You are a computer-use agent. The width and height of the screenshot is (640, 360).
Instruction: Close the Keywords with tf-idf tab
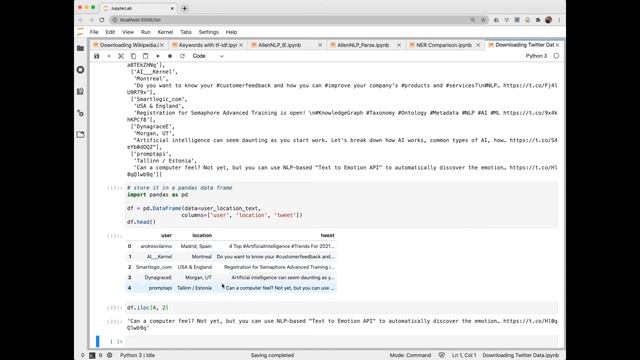[x=241, y=45]
